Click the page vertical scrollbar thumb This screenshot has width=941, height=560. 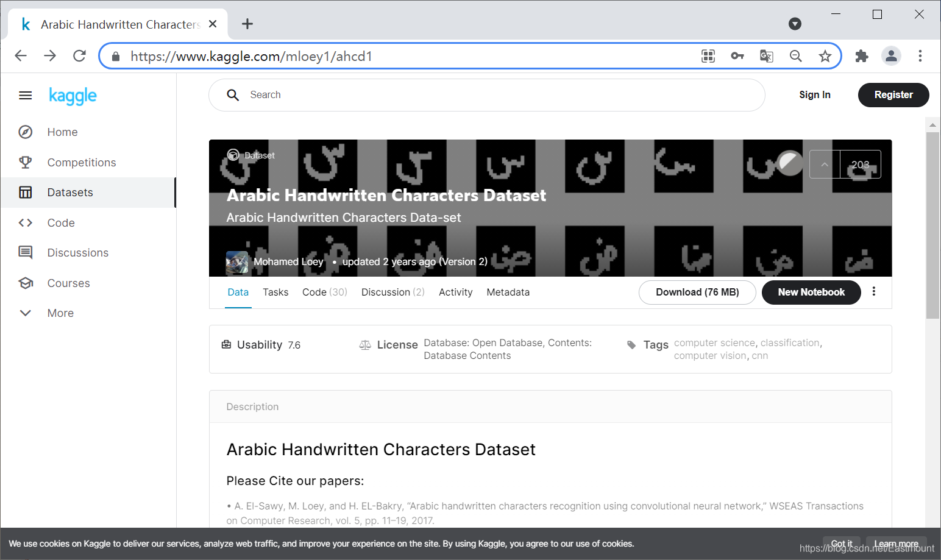(x=932, y=225)
